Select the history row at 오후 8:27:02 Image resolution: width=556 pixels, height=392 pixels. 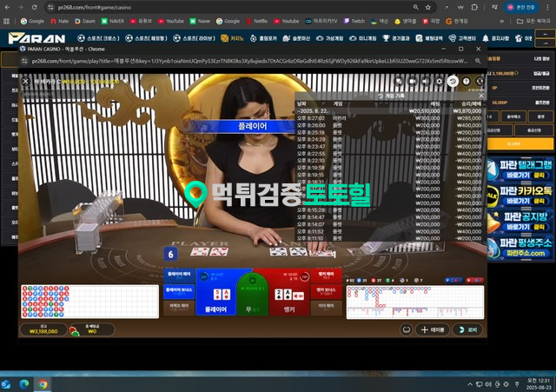[x=389, y=118]
